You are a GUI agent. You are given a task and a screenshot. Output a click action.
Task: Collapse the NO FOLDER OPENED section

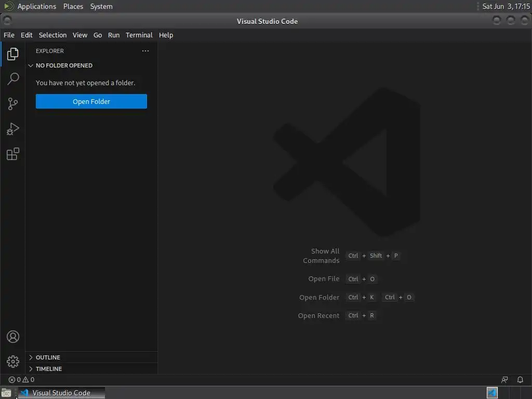click(91, 65)
